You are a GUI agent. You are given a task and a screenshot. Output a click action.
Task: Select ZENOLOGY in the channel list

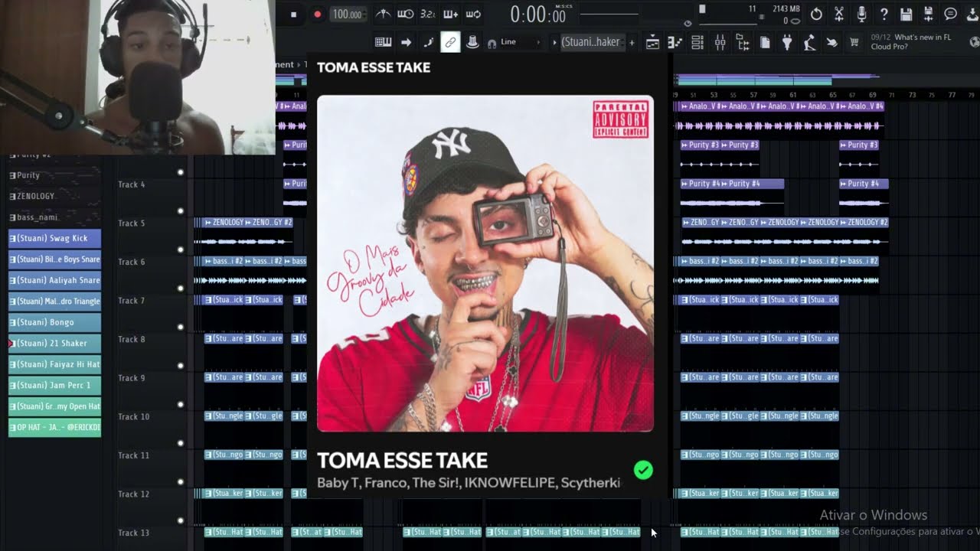pyautogui.click(x=54, y=196)
